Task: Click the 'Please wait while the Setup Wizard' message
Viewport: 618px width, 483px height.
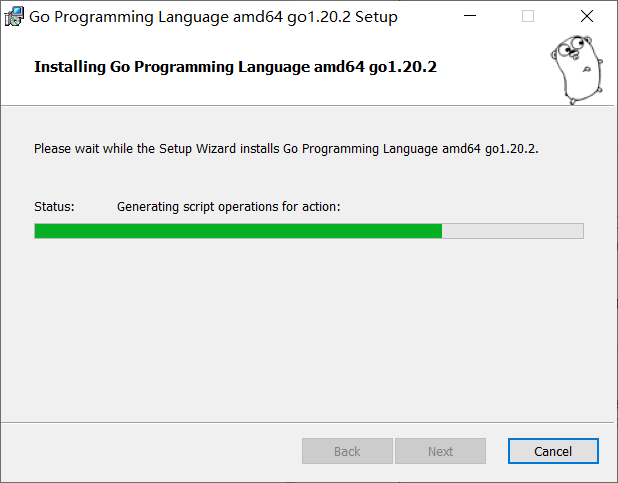Action: (286, 149)
